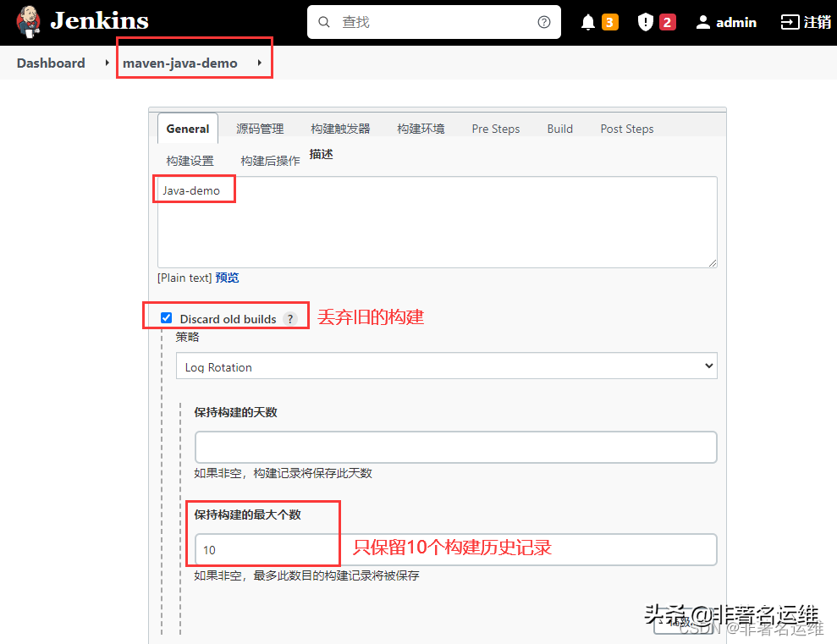The width and height of the screenshot is (837, 644).
Task: Open the Dashboard link
Action: (50, 63)
